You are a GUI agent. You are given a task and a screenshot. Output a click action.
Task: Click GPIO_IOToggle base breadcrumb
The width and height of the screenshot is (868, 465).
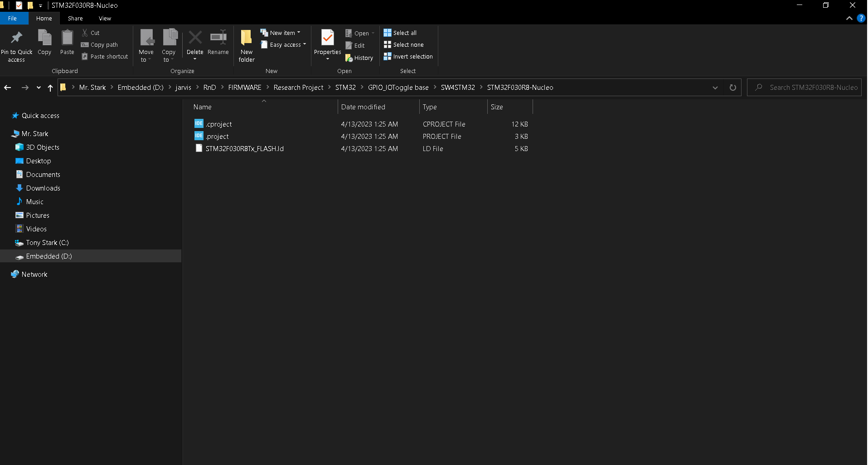pyautogui.click(x=398, y=88)
